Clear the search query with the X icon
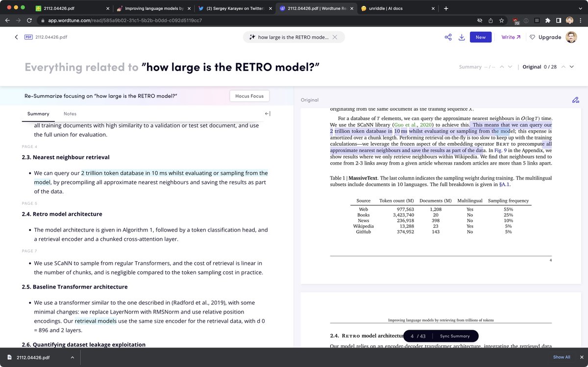This screenshot has height=367, width=588. click(335, 37)
